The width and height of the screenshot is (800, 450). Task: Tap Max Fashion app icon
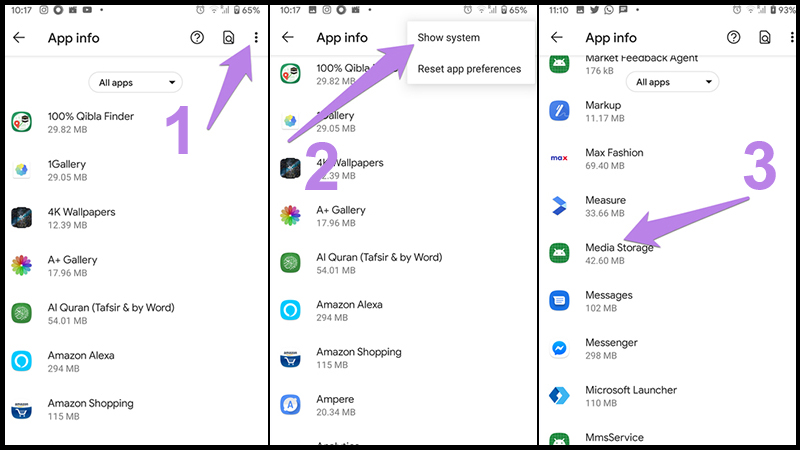559,158
